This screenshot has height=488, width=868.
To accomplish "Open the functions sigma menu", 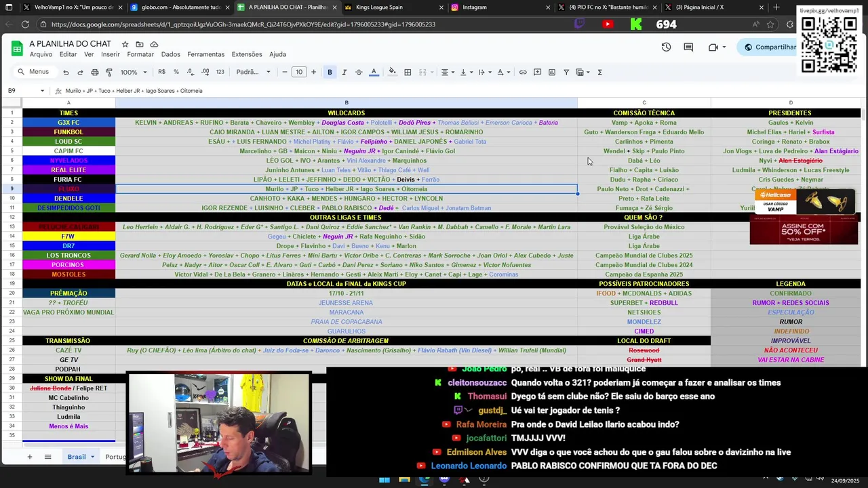I will click(x=599, y=72).
